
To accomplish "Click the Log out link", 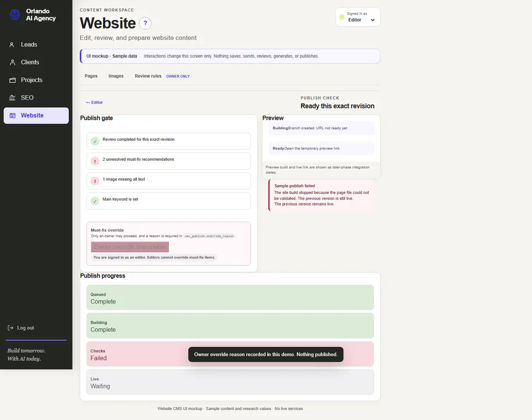I will pyautogui.click(x=21, y=327).
